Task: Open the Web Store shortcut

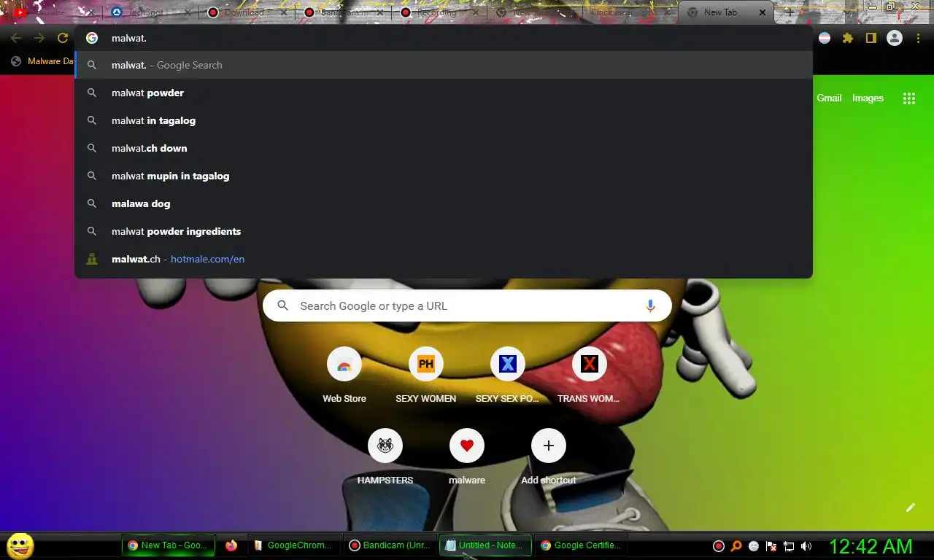Action: click(344, 364)
